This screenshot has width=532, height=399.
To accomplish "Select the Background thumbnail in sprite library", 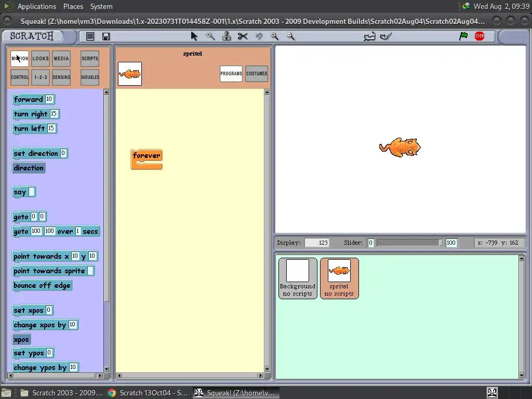I will 298,278.
